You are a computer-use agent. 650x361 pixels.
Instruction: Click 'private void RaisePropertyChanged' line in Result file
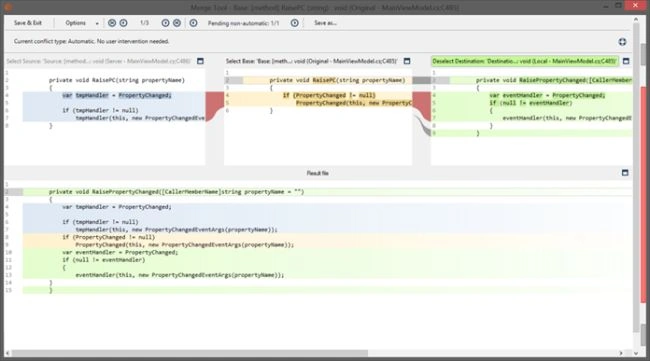[x=177, y=191]
